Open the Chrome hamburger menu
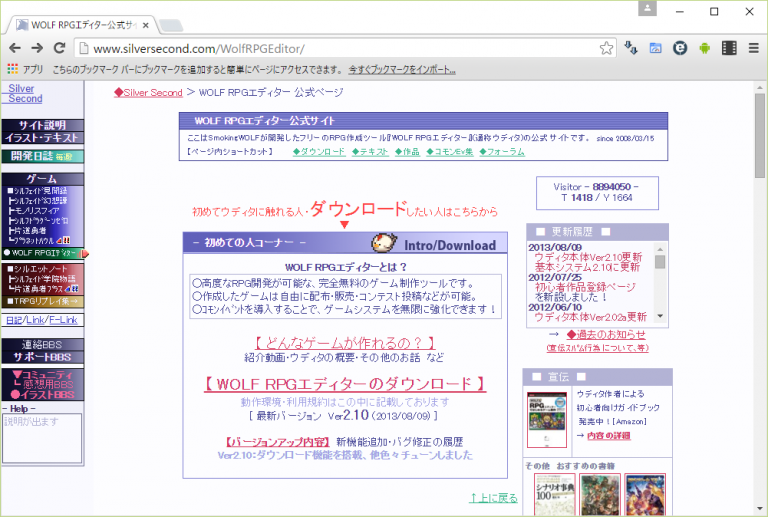 pos(753,48)
